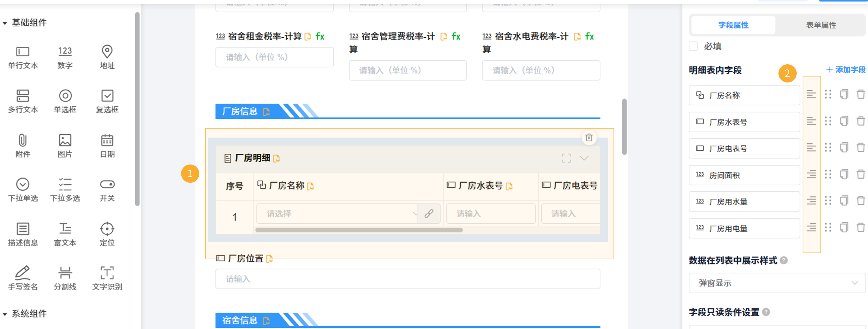Open 请选择 dropdown in 厂房名称 column

click(337, 213)
